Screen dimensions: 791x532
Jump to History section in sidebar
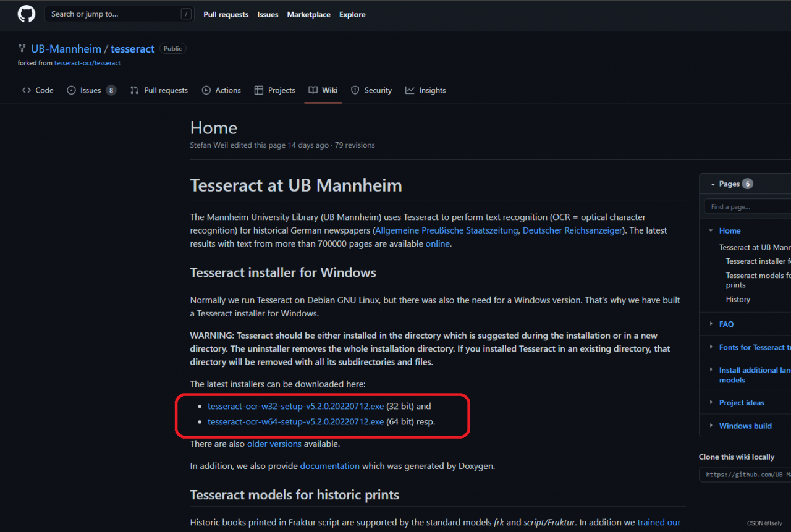point(738,299)
